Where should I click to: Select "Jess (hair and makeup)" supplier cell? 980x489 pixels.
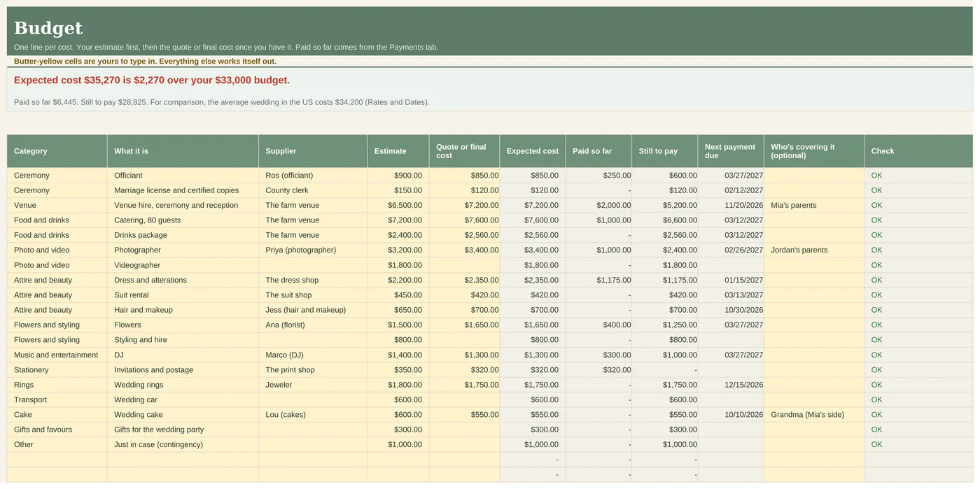(313, 310)
